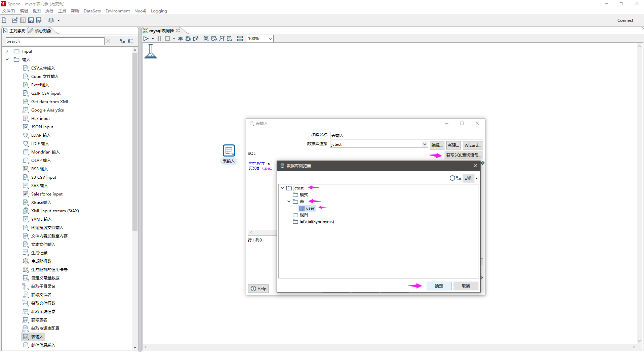Expand all in the database browser icon
Viewport: 644px width, 352px height.
458,178
